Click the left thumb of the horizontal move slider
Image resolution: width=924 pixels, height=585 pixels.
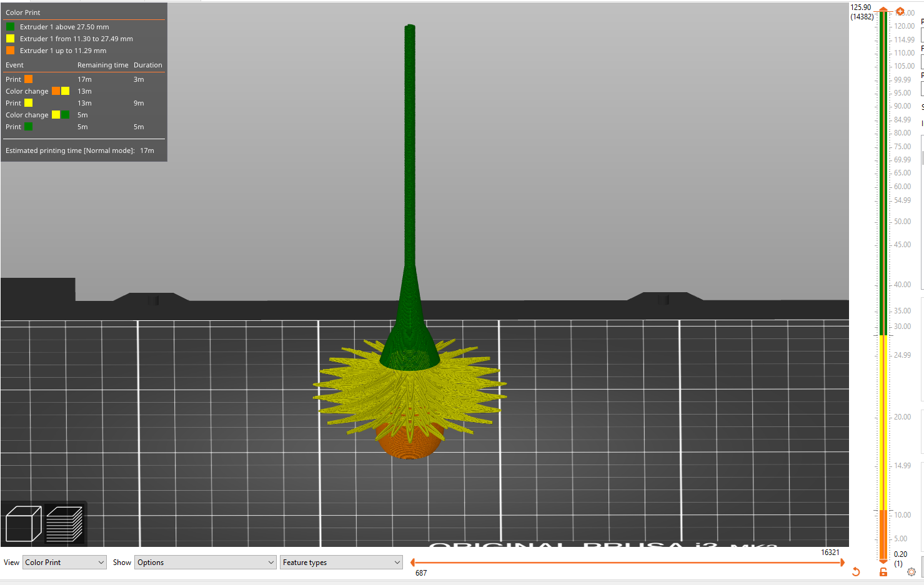tap(412, 563)
